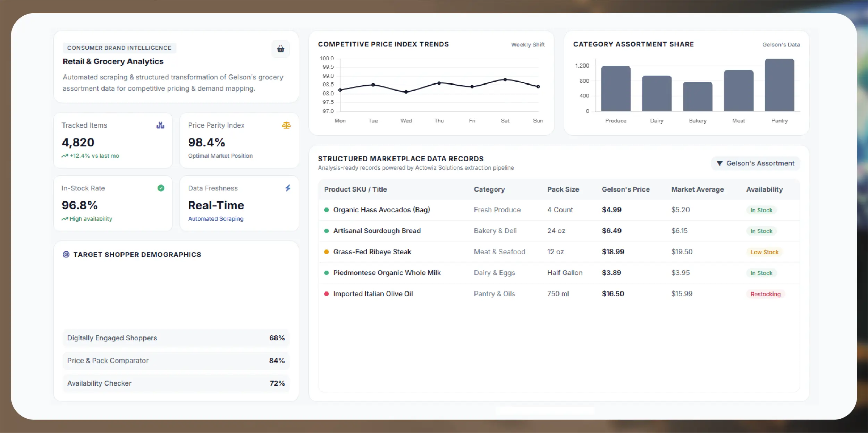Viewport: 868px width, 433px height.
Task: Sort by Product SKU / Title column header
Action: (x=355, y=189)
